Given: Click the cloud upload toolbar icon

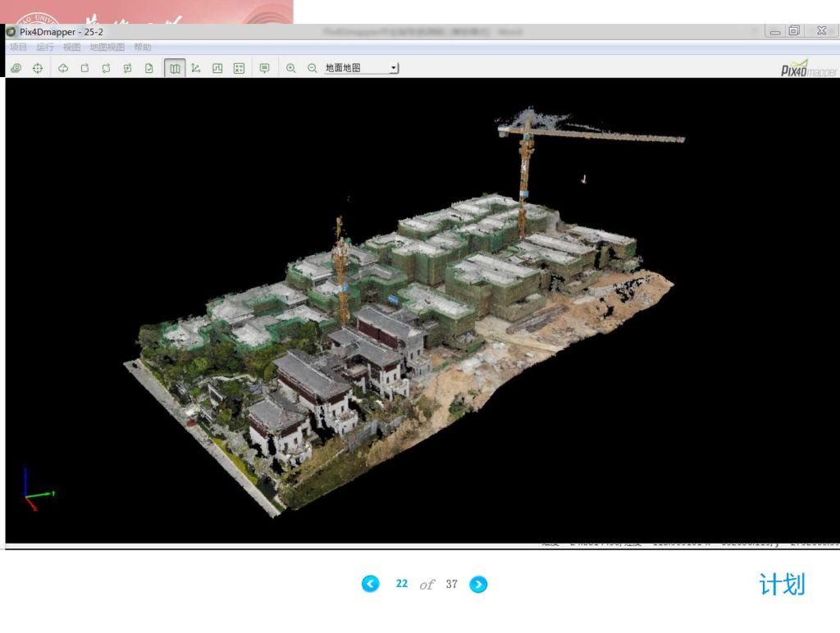Looking at the screenshot, I should click(x=63, y=68).
